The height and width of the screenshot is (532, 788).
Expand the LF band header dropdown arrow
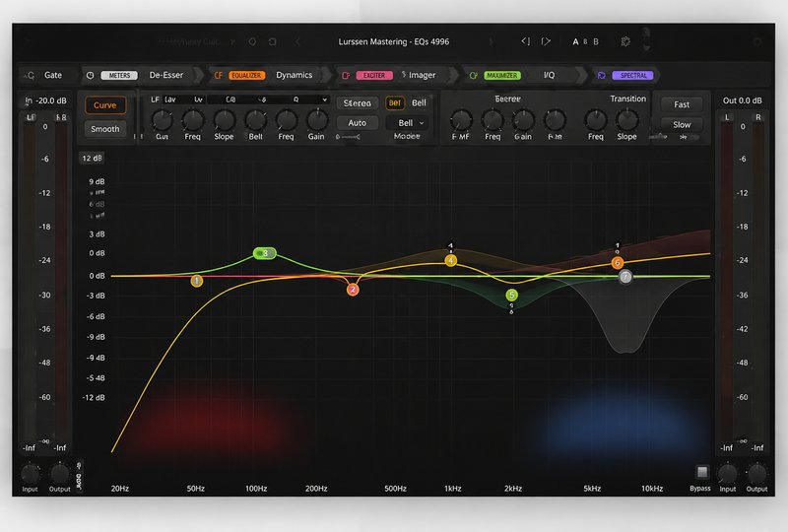325,100
